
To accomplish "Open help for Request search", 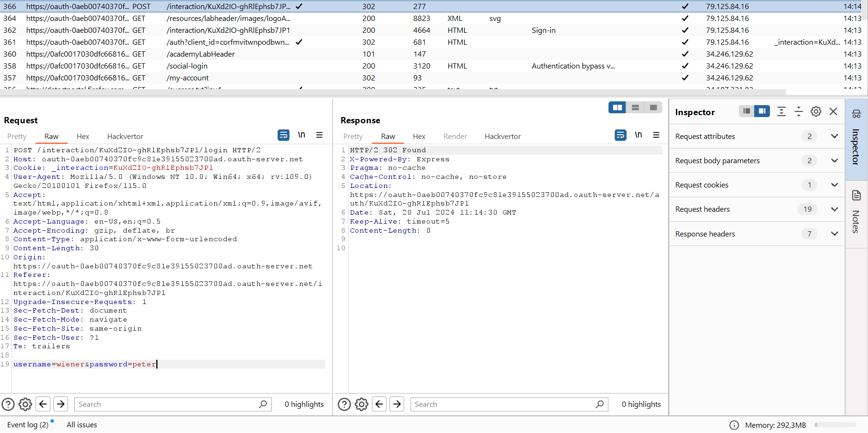I will point(8,404).
